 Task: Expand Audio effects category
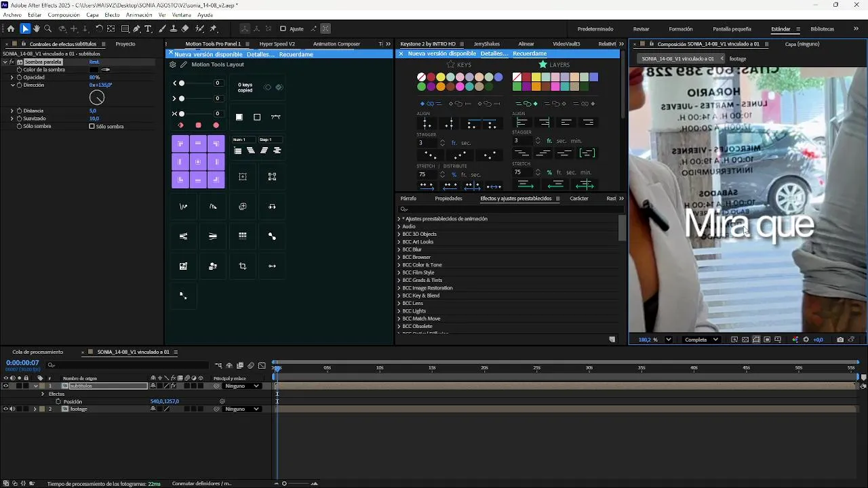click(399, 226)
